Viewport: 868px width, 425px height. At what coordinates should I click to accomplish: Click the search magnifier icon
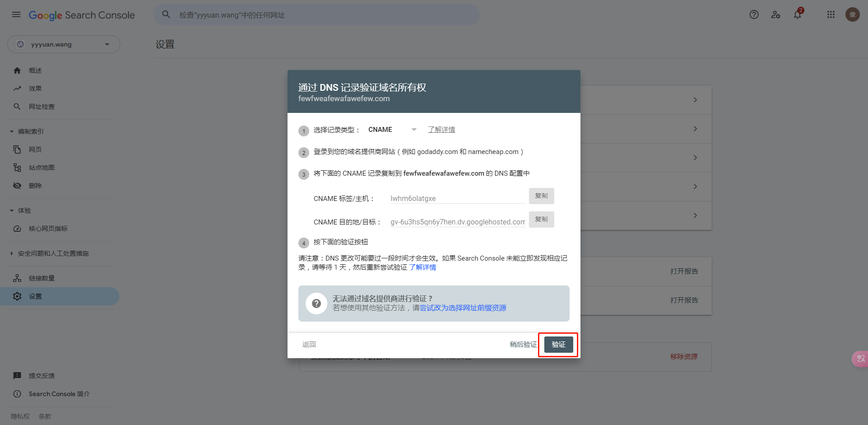(x=166, y=15)
